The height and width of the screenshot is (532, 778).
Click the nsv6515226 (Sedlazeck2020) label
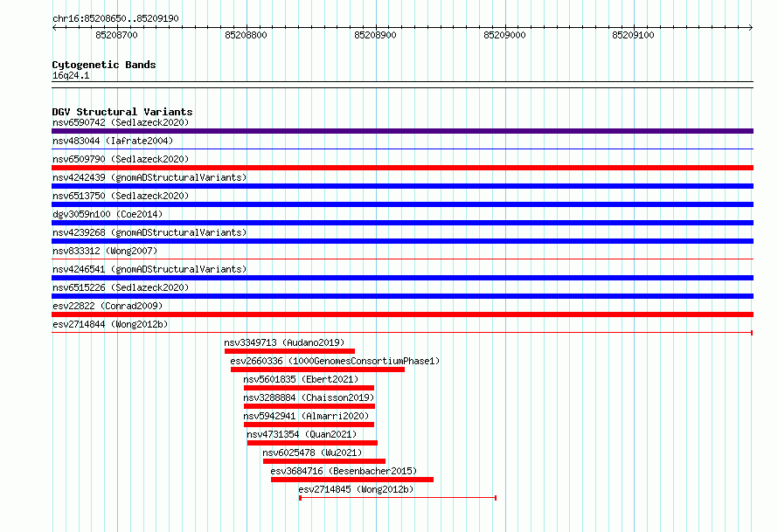tap(121, 287)
